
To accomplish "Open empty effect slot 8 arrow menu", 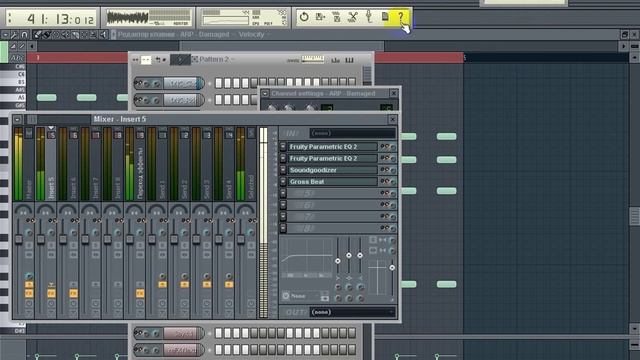I will click(283, 229).
